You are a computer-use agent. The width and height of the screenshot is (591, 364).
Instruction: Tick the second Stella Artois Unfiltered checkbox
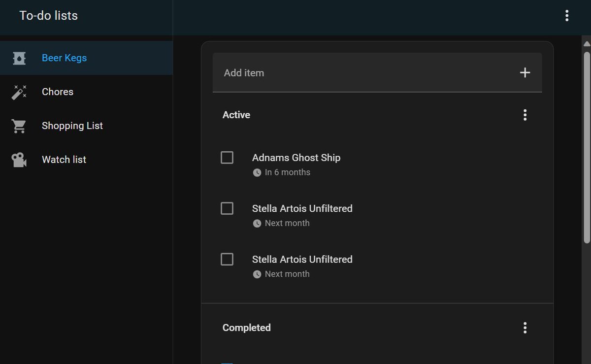coord(227,259)
